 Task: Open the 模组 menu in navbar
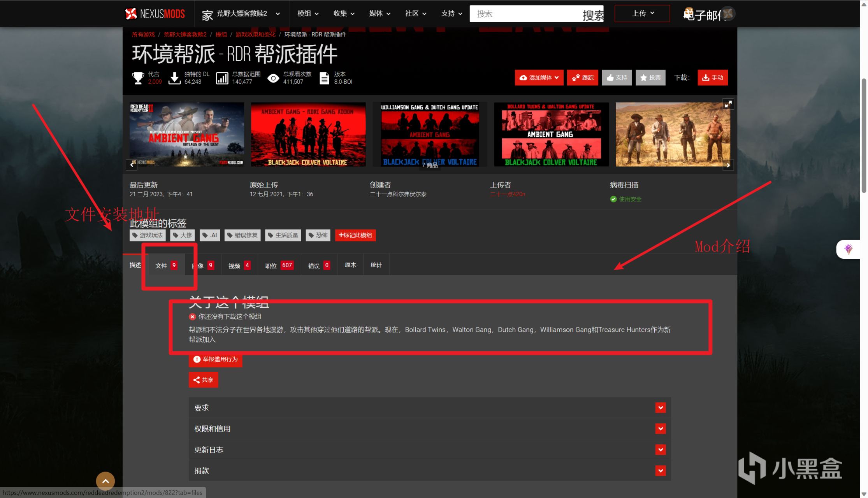click(307, 14)
